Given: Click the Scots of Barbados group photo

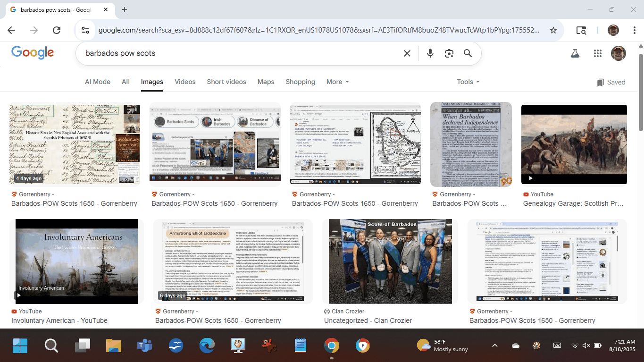Looking at the screenshot, I should (x=390, y=261).
